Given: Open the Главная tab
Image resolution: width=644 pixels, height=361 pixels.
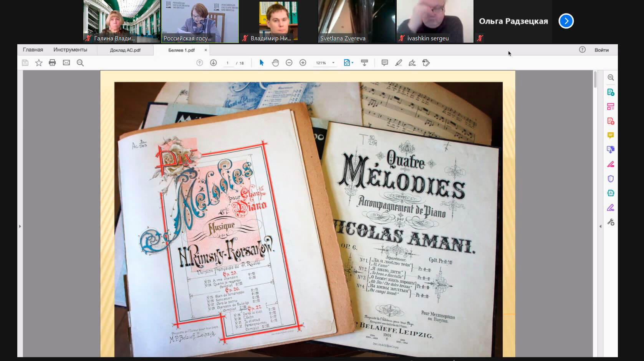Looking at the screenshot, I should [33, 50].
